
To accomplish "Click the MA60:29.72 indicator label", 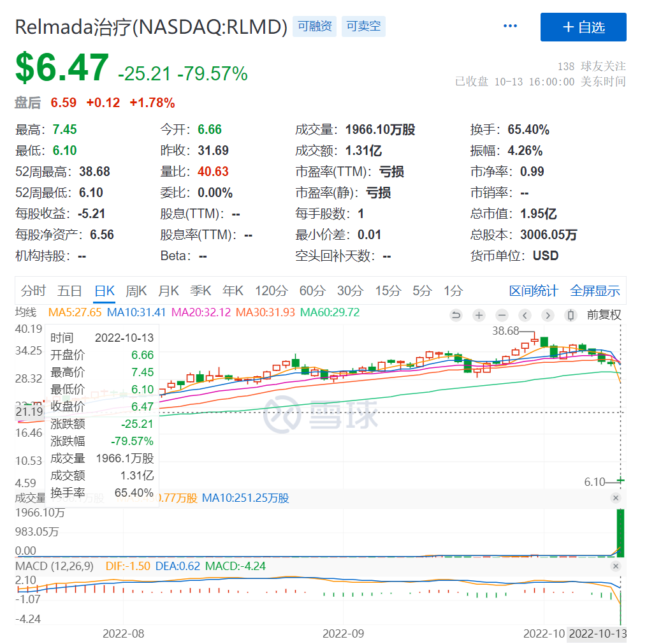I will [330, 312].
